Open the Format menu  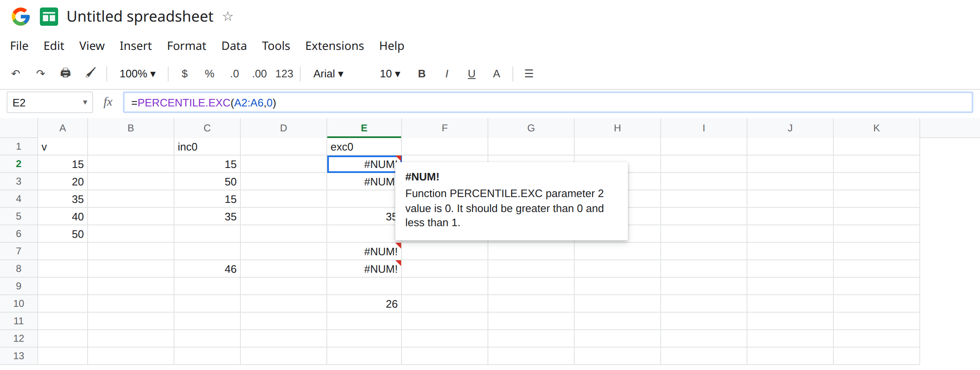pos(186,46)
